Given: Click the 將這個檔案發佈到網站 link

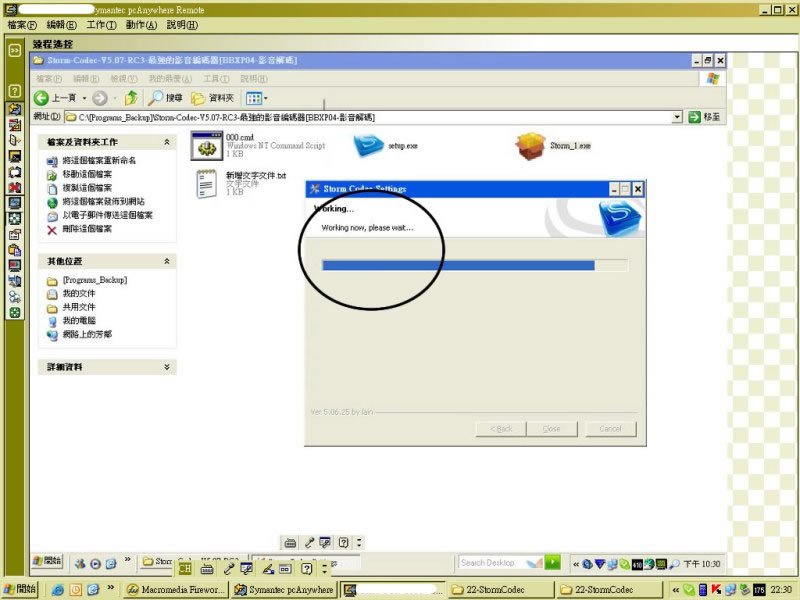Looking at the screenshot, I should click(x=103, y=202).
